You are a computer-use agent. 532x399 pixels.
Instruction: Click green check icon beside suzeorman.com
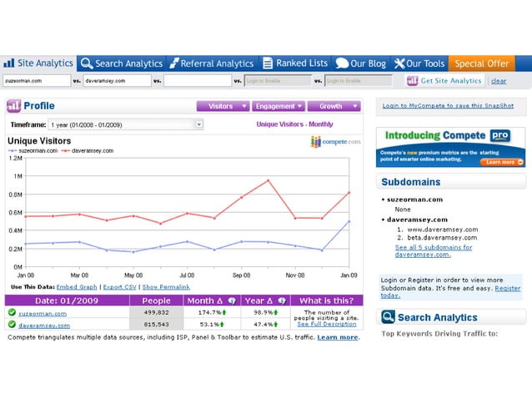12,312
